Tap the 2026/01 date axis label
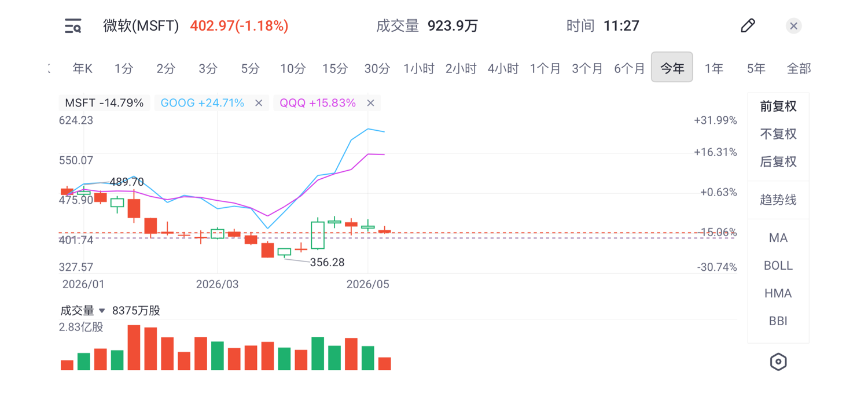This screenshot has height=401, width=868. click(83, 285)
